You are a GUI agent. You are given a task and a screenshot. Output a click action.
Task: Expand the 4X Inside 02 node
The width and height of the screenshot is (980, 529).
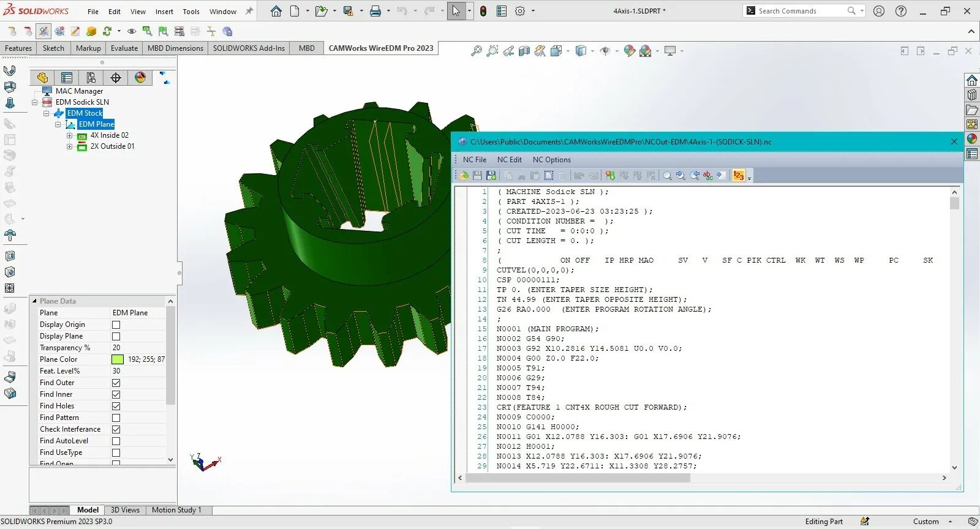pos(69,135)
